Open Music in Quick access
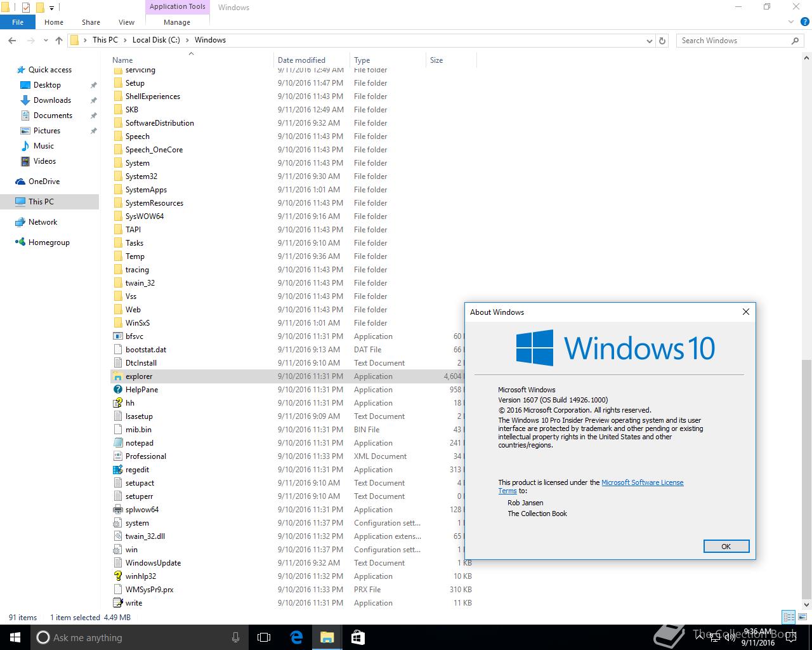Screen dimensions: 812x650 (x=44, y=146)
